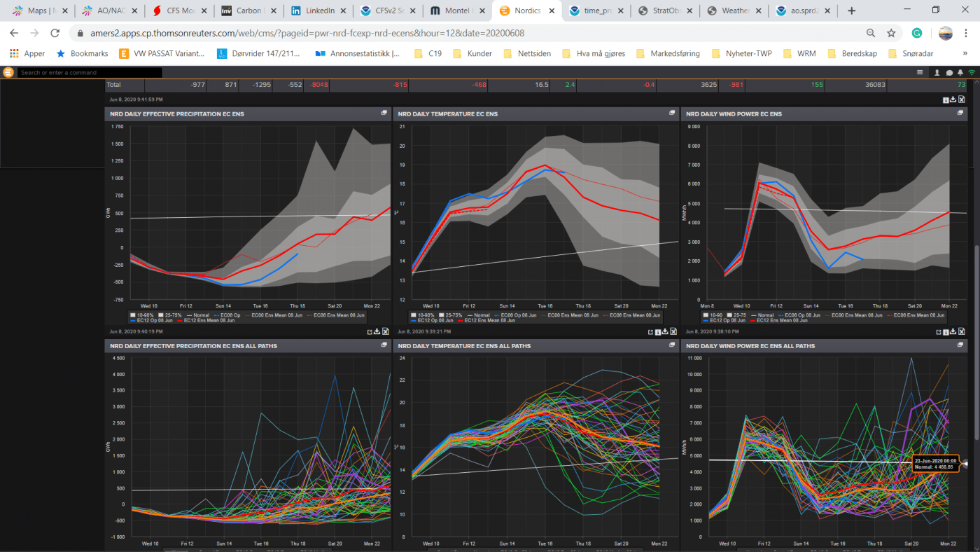This screenshot has height=552, width=980.
Task: Pop out the 9:39:21 PM temperature chart
Action: (649, 331)
